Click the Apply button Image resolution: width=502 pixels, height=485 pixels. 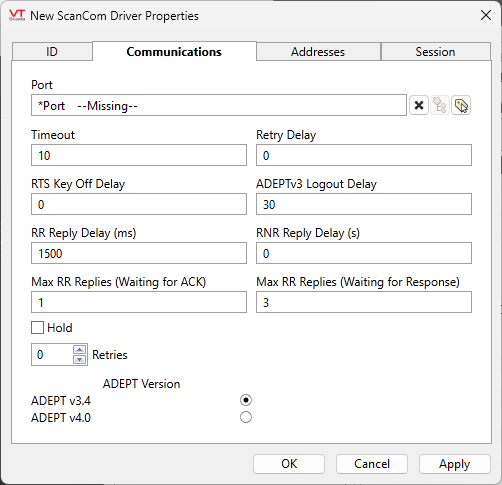click(x=455, y=464)
